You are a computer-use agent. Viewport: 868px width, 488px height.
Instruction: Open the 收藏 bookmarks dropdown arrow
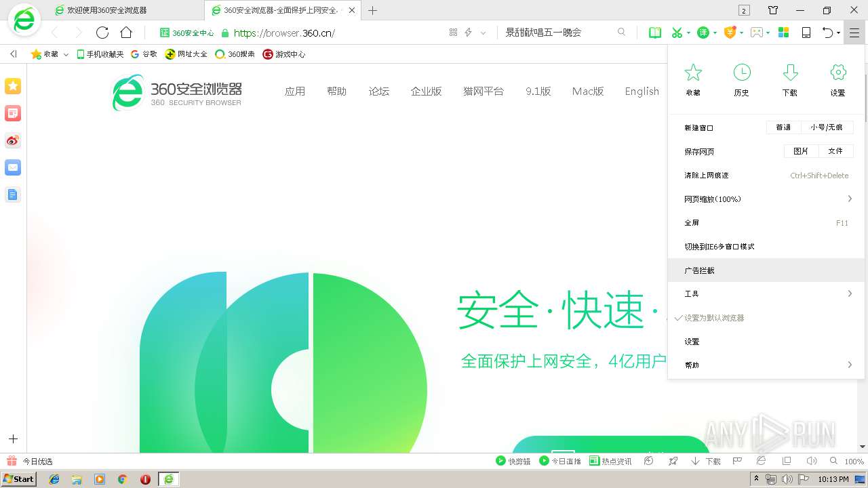pyautogui.click(x=66, y=54)
